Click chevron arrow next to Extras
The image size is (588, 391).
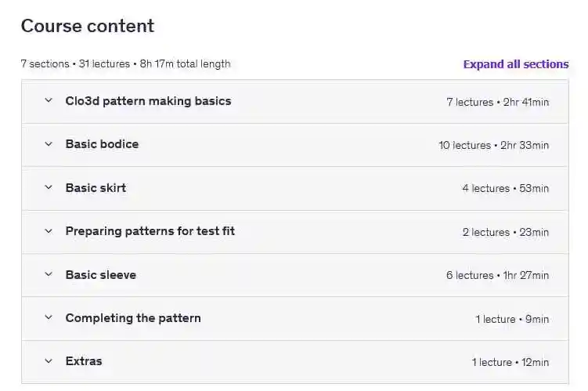pyautogui.click(x=49, y=361)
